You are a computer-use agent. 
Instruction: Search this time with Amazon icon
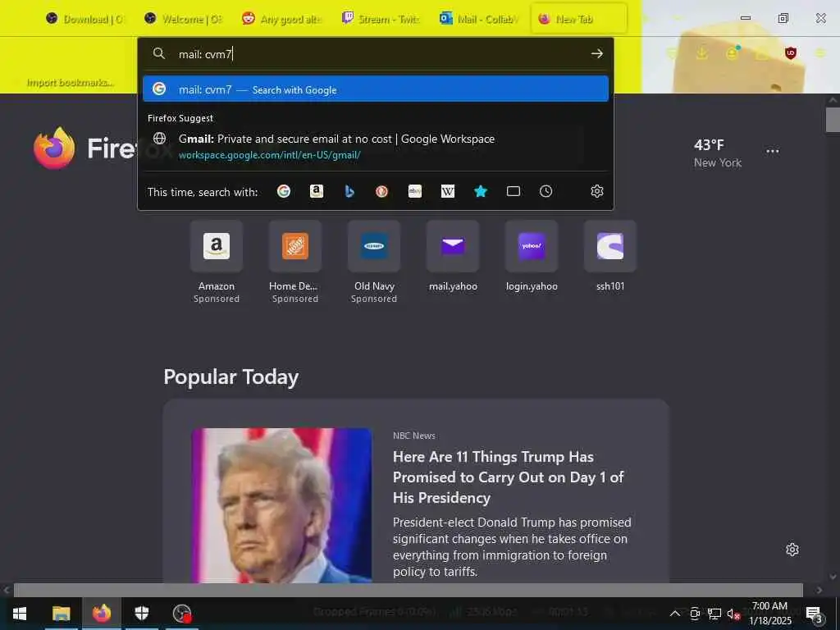point(317,191)
